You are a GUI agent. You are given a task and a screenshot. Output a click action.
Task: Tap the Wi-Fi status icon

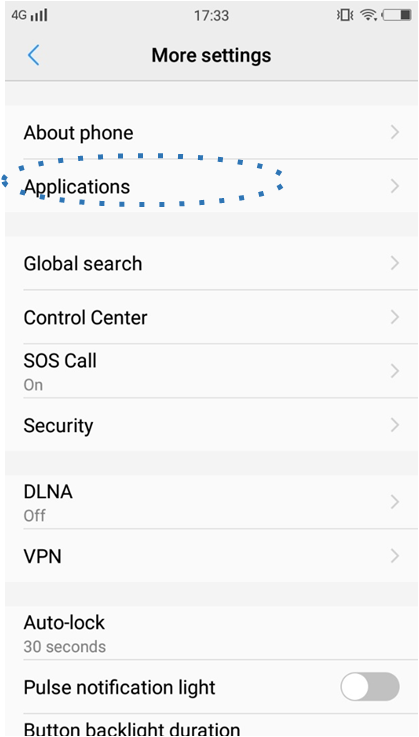tap(369, 15)
